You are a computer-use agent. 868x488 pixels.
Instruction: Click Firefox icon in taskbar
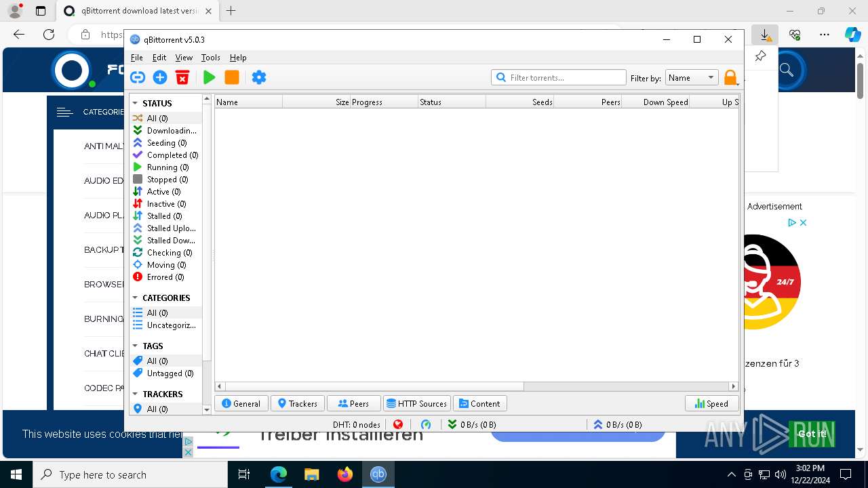[x=344, y=474]
